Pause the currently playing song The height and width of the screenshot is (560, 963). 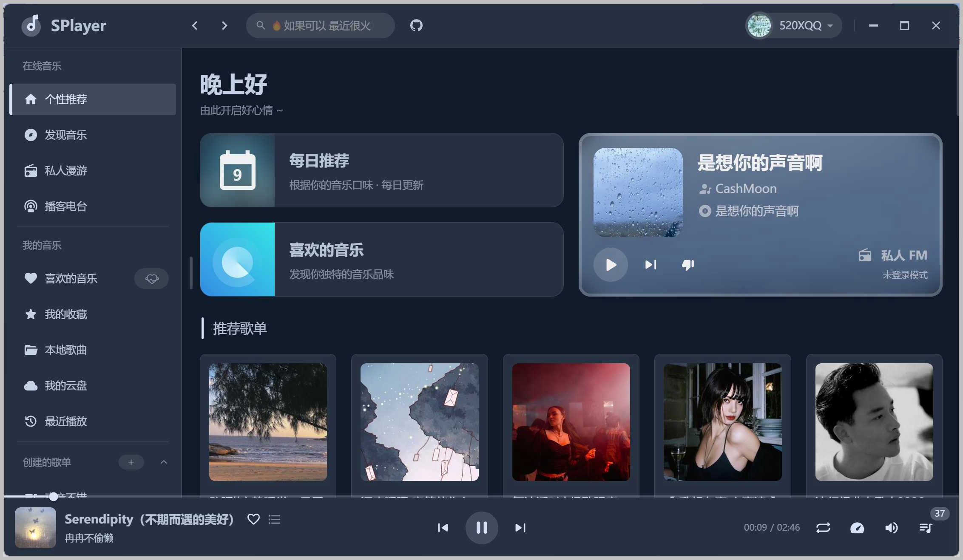click(481, 528)
